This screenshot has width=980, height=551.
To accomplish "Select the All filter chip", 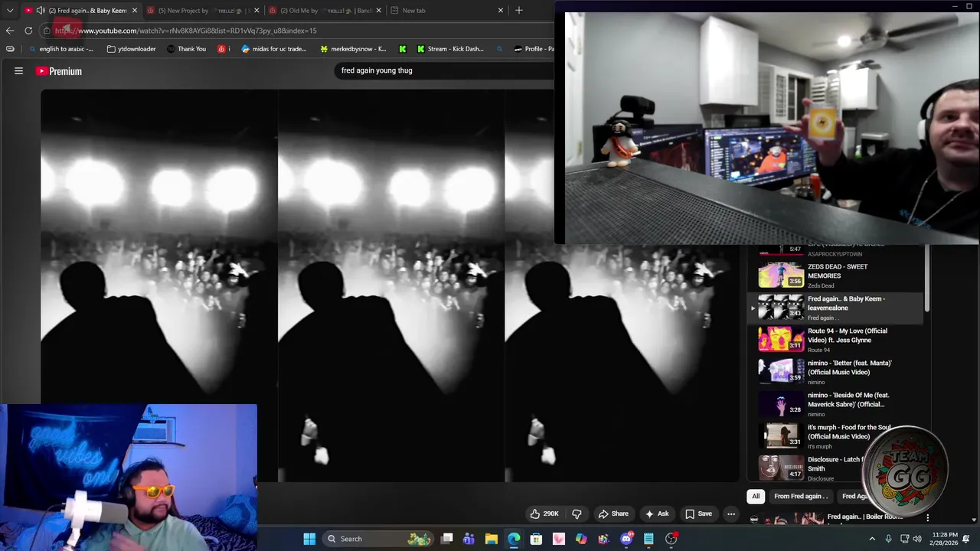I will pyautogui.click(x=756, y=496).
